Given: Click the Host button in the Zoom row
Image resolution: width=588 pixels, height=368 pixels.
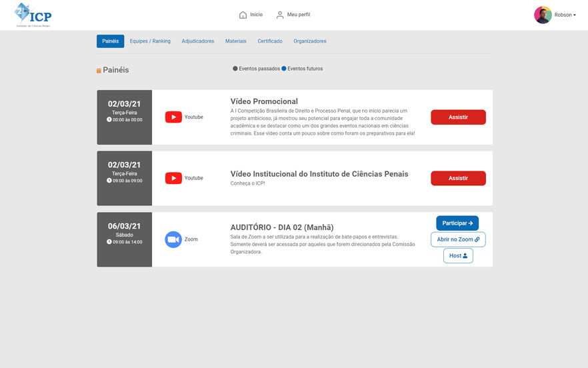Looking at the screenshot, I should [x=458, y=255].
